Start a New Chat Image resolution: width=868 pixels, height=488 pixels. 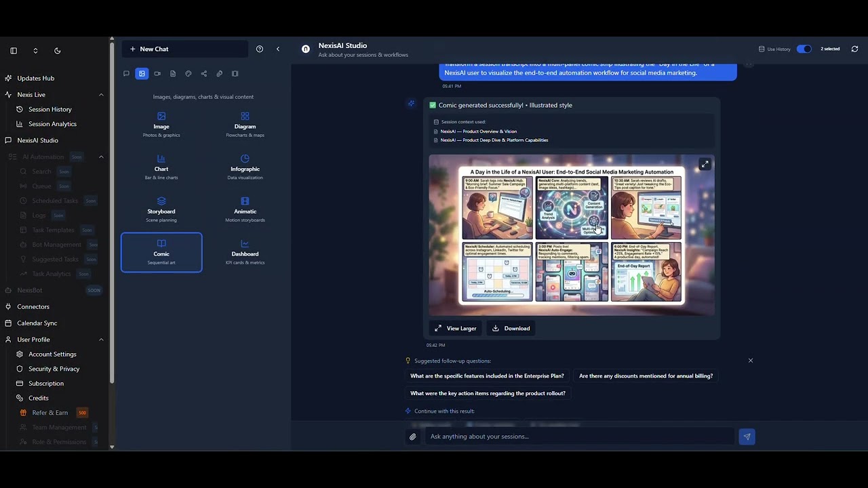click(185, 49)
